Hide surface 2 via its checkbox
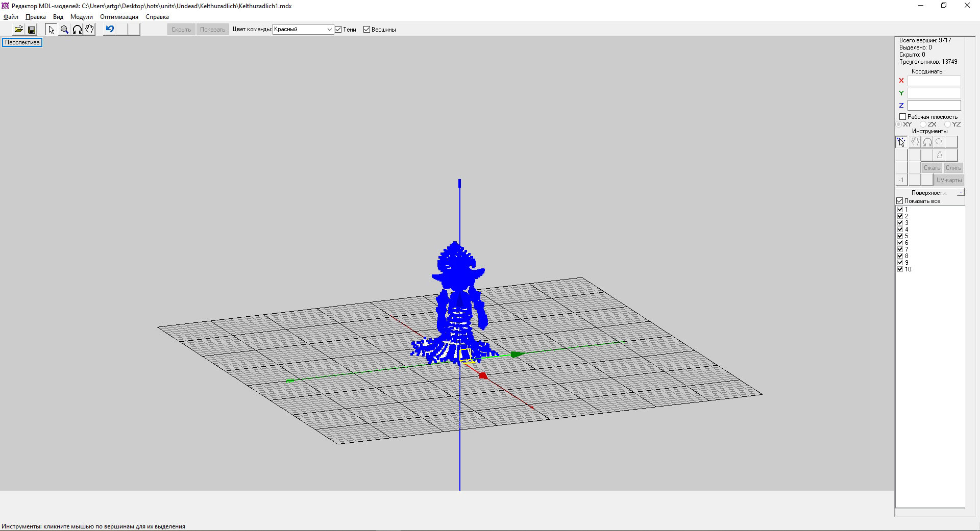 pos(900,216)
